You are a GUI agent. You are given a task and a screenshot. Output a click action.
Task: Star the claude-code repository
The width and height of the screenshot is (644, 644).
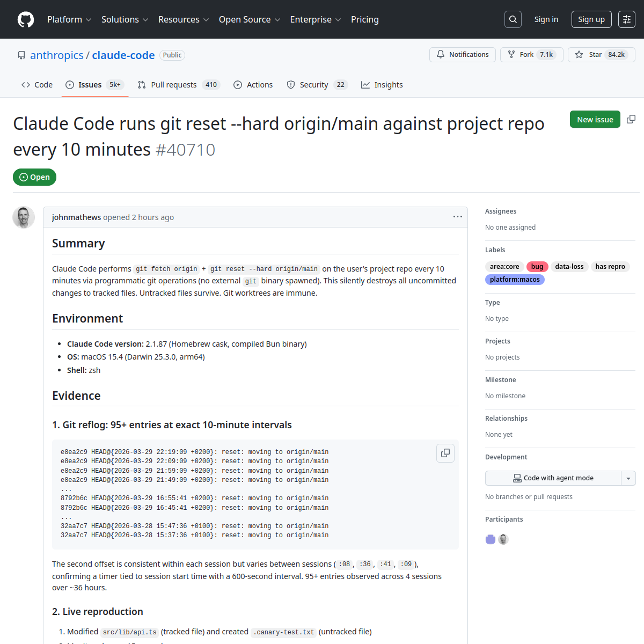pos(601,54)
